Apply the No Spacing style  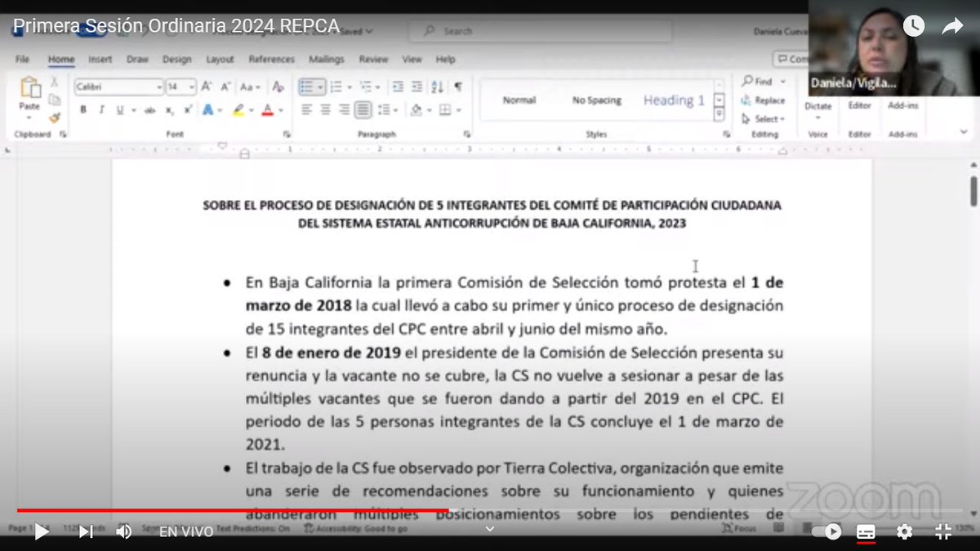596,100
